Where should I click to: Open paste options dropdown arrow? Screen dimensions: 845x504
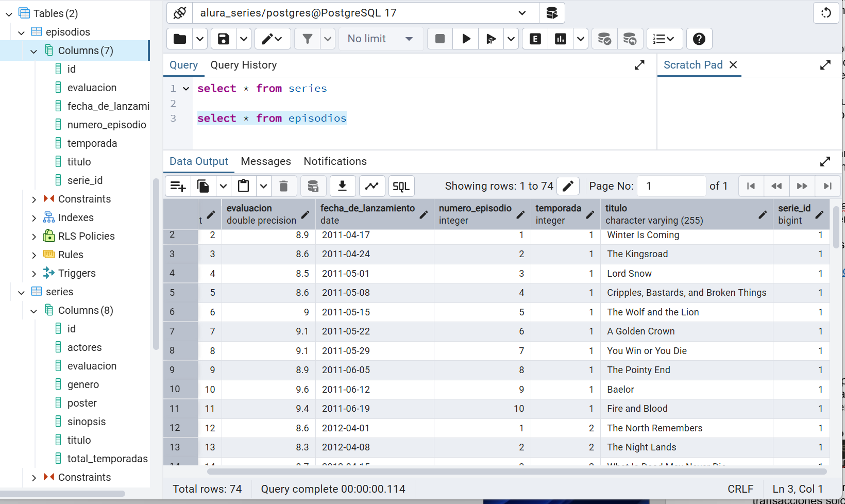click(263, 186)
